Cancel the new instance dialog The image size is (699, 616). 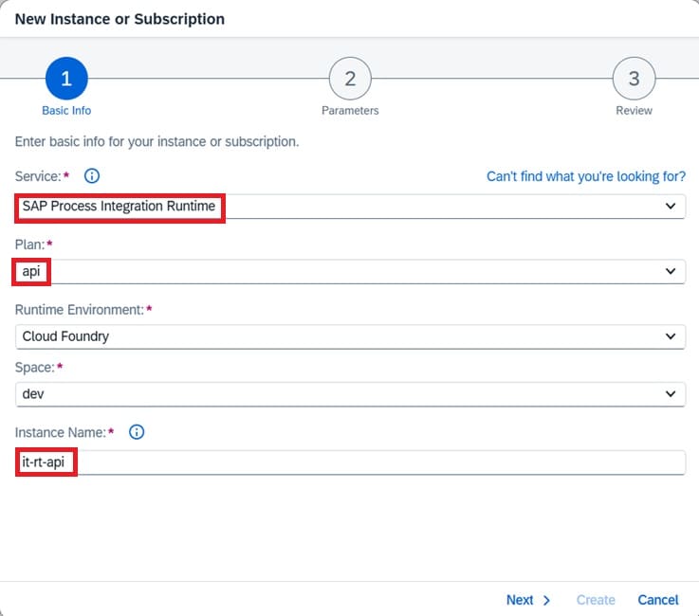[657, 600]
